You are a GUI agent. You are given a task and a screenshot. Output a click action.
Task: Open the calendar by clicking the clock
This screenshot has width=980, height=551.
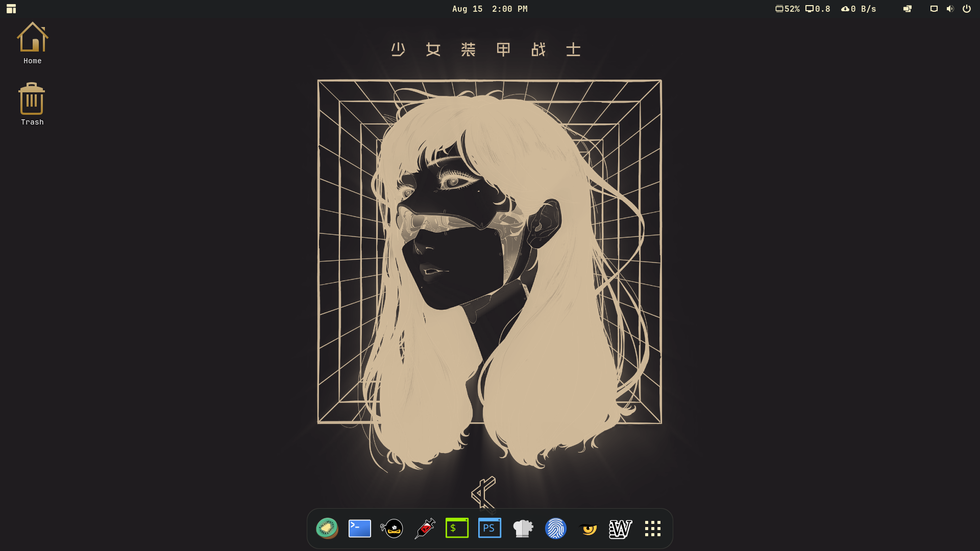(x=490, y=9)
